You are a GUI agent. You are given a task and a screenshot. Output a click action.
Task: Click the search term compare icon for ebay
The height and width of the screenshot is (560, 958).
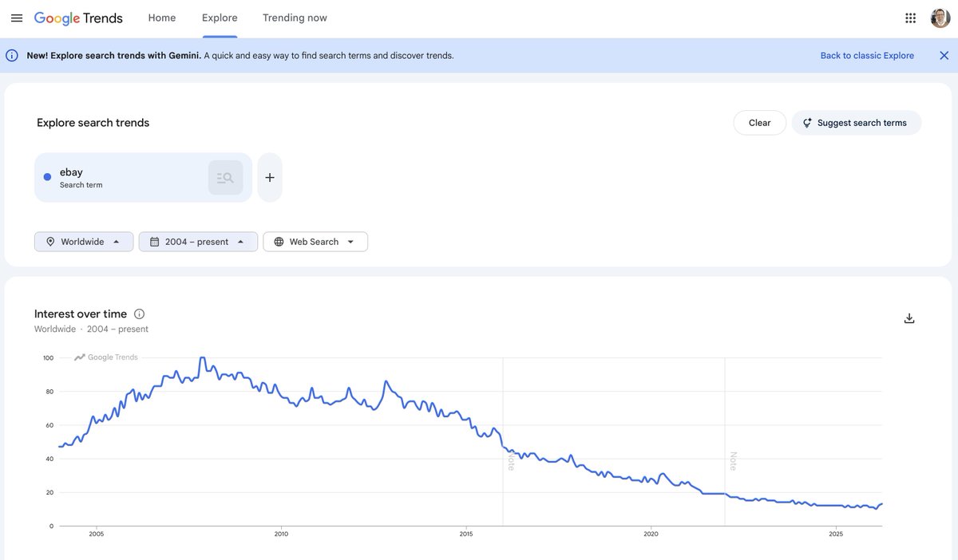[x=226, y=178]
